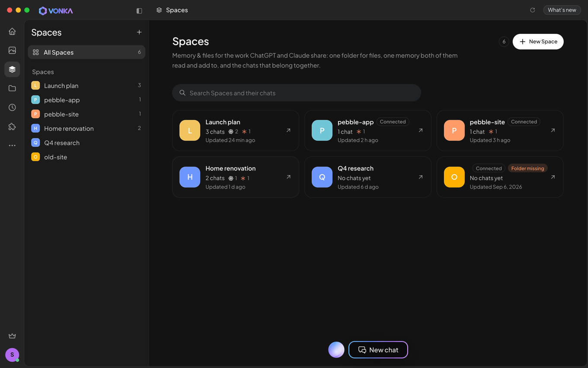The height and width of the screenshot is (368, 588).
Task: Open the folder icon in left rail
Action: point(12,88)
